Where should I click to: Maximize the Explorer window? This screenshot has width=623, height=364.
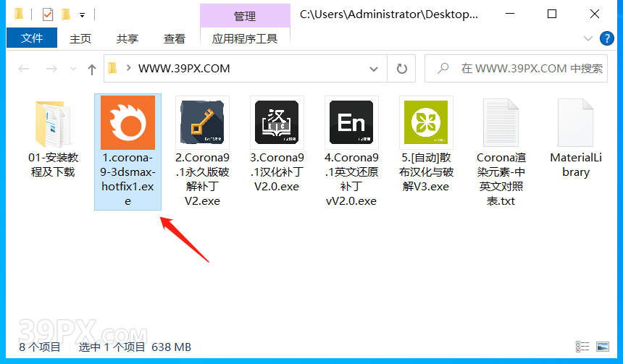[x=552, y=14]
